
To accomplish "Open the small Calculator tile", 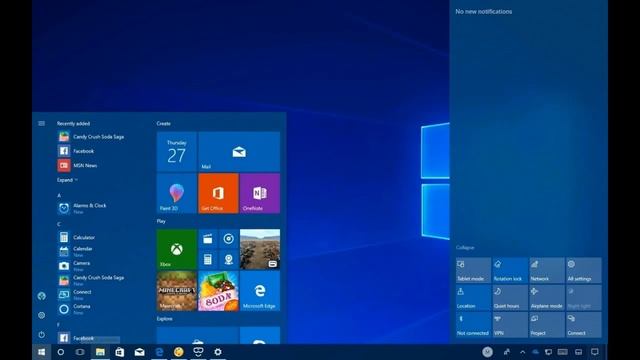I will pos(208,259).
